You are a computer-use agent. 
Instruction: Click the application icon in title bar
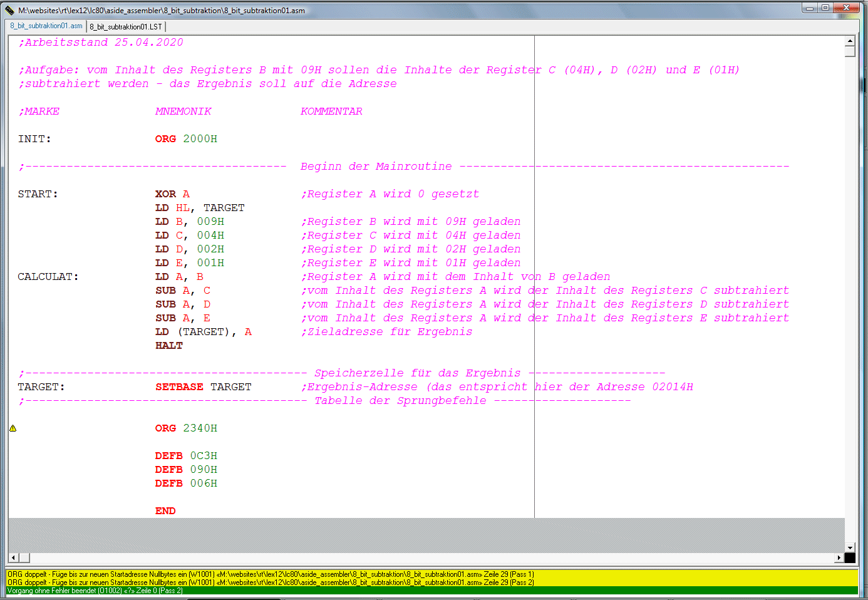9,10
